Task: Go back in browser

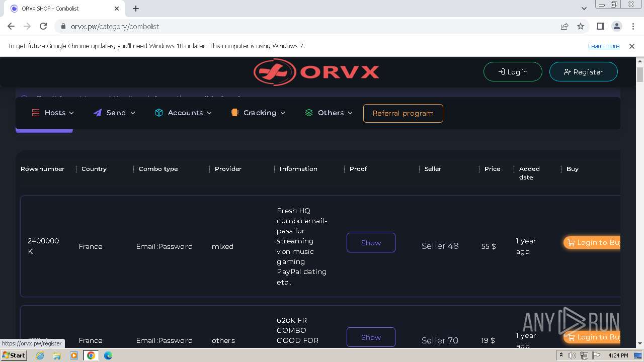Action: point(11,26)
